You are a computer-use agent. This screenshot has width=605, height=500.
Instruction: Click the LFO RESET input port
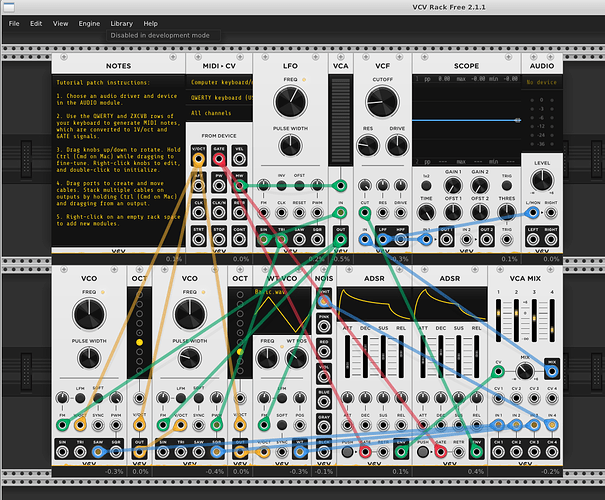pyautogui.click(x=299, y=213)
